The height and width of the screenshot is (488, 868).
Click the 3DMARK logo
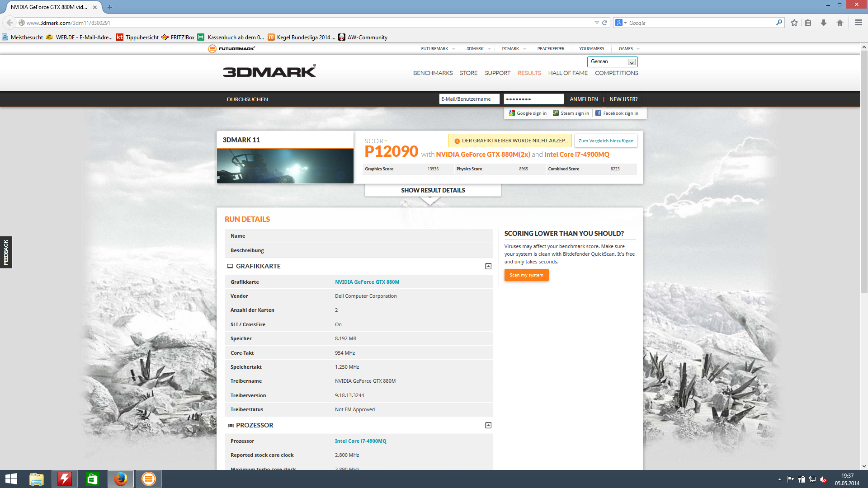tap(269, 71)
